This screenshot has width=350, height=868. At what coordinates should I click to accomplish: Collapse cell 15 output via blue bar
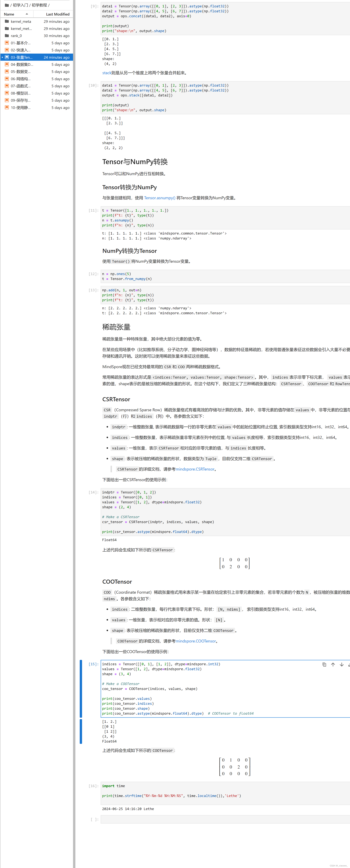[x=81, y=731]
